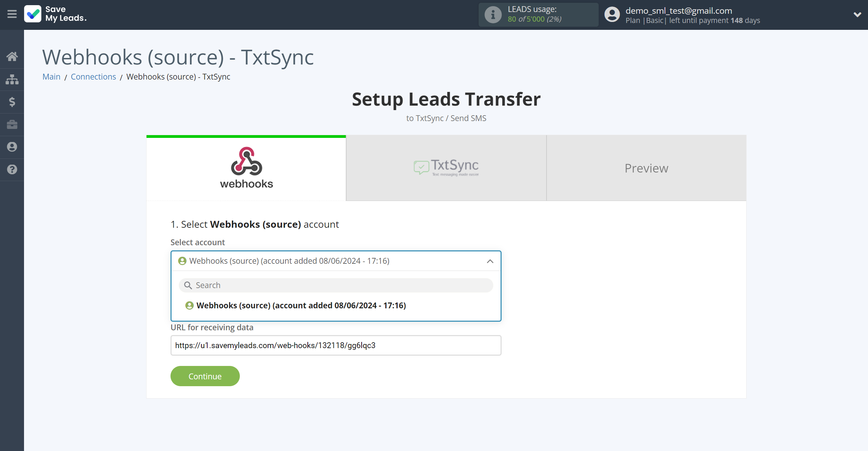Open the user profile sidebar icon
868x451 pixels.
click(12, 147)
